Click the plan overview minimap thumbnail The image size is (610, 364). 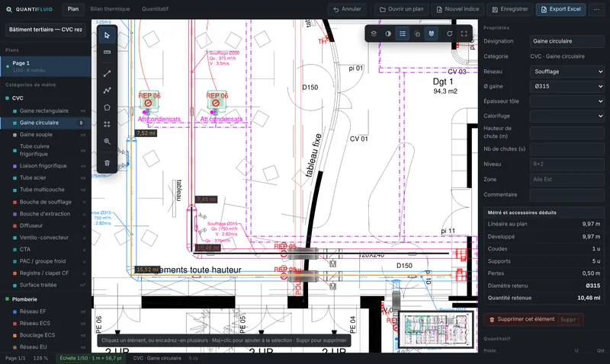435,329
